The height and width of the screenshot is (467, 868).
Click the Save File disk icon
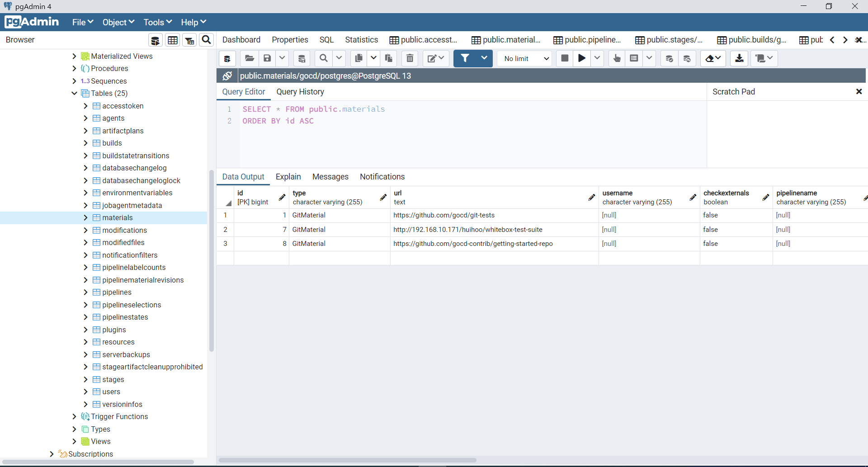pos(267,58)
